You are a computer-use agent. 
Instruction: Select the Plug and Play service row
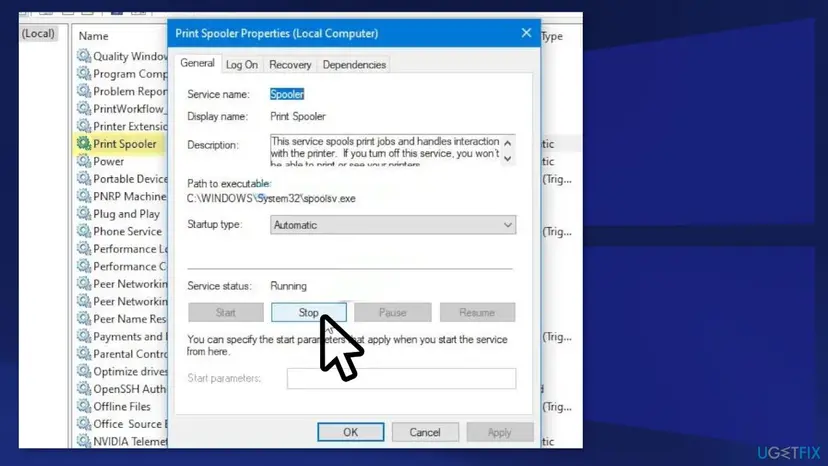pos(120,213)
